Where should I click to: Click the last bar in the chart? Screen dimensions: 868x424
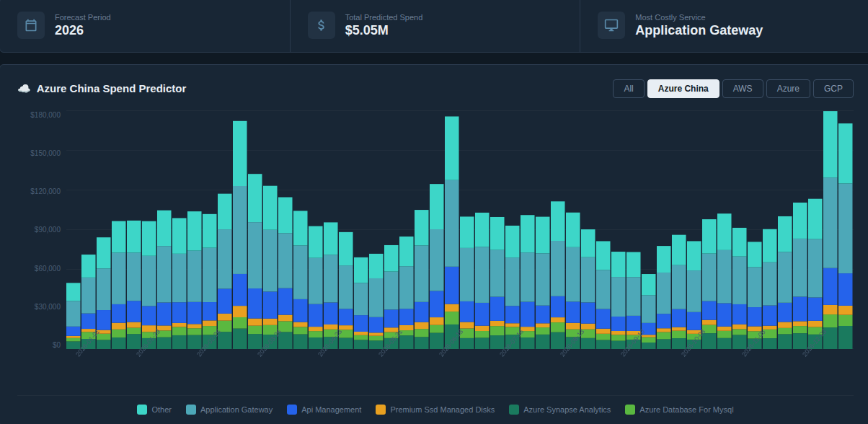846,236
